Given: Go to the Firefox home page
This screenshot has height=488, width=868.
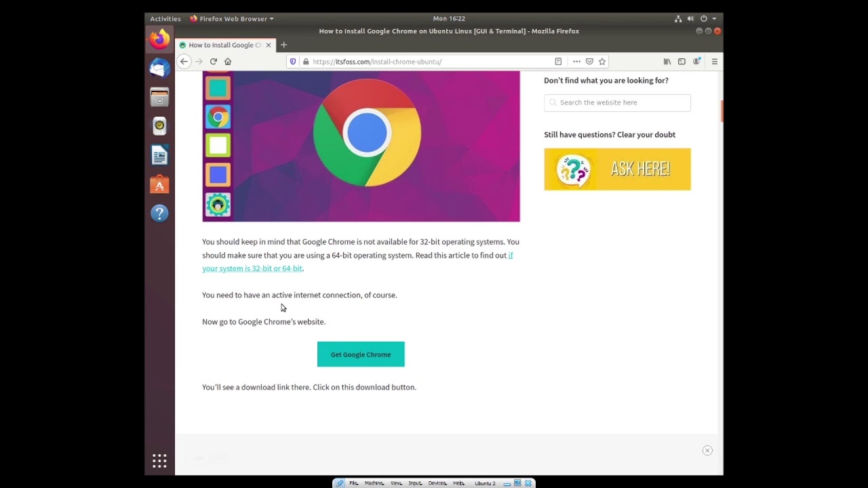Looking at the screenshot, I should point(228,62).
